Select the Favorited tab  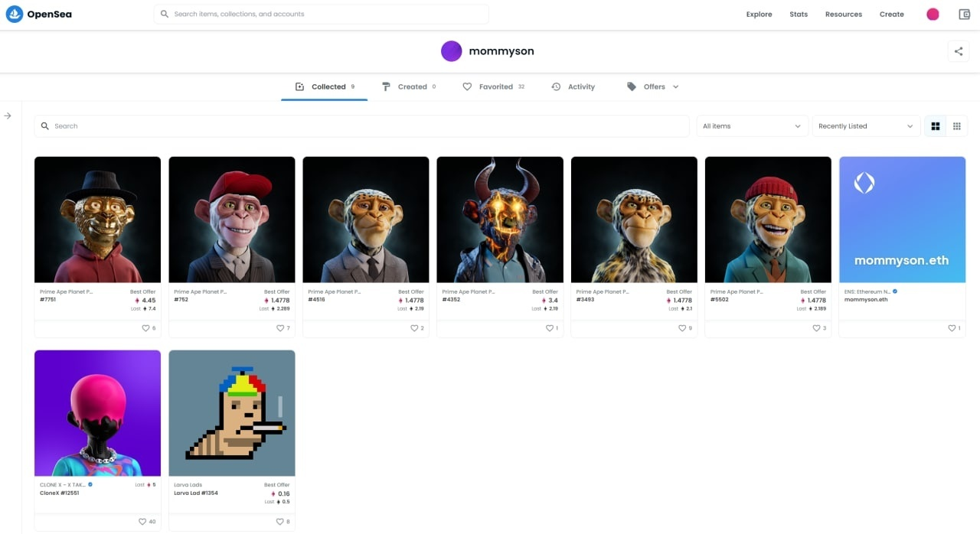tap(494, 87)
